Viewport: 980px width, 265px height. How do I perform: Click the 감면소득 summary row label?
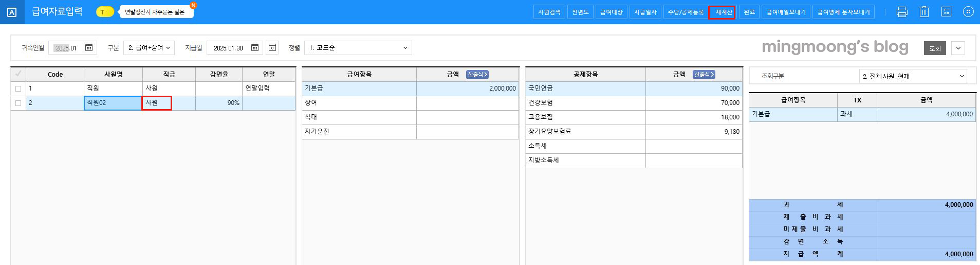click(x=813, y=242)
